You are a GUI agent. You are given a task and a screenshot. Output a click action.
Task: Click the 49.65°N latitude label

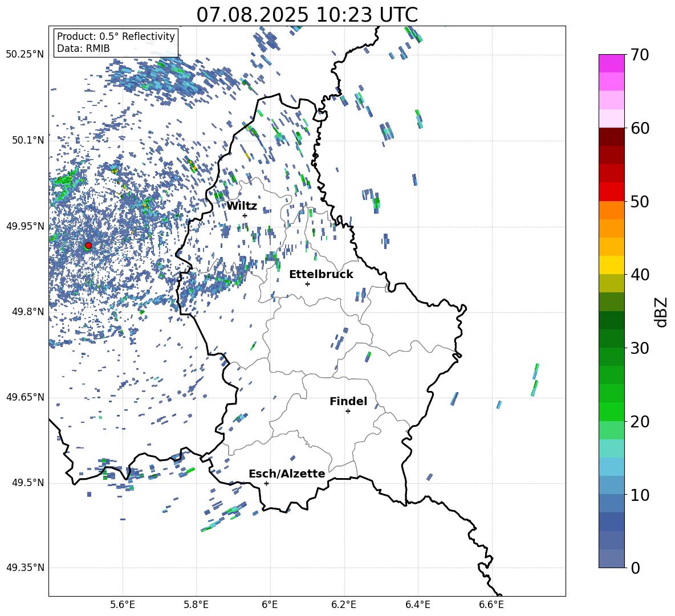click(25, 397)
